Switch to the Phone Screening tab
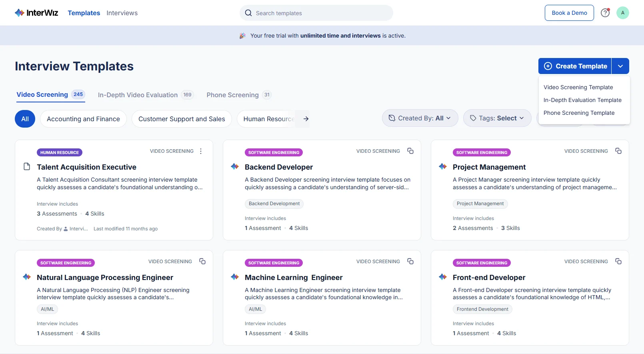644x354 pixels. coord(239,95)
